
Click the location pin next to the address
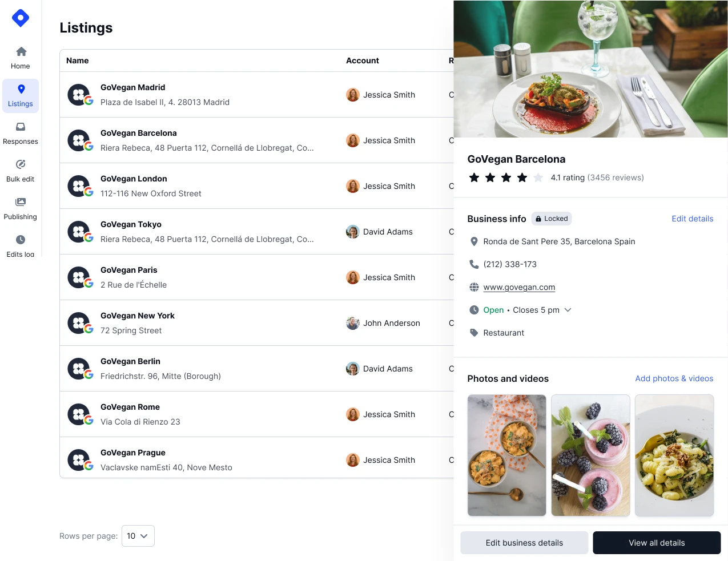pyautogui.click(x=474, y=241)
